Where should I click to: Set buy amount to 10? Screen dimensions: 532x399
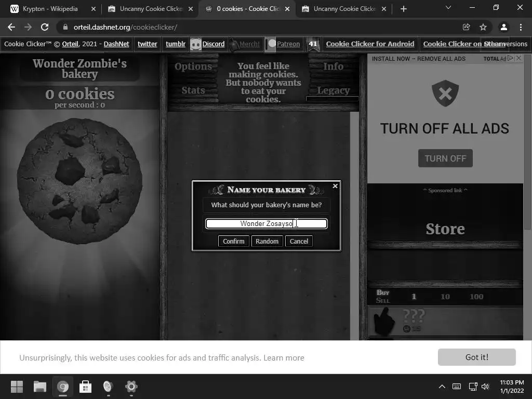coord(445,297)
